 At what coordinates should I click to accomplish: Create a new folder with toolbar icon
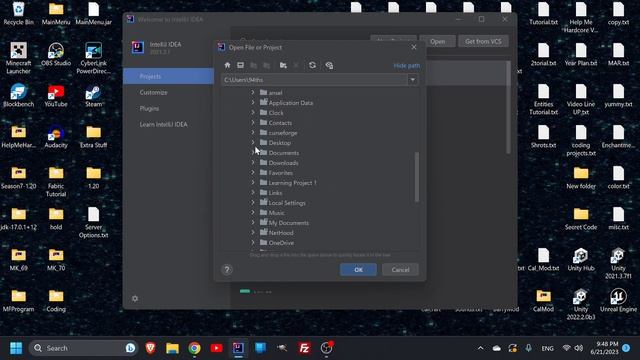tap(283, 65)
